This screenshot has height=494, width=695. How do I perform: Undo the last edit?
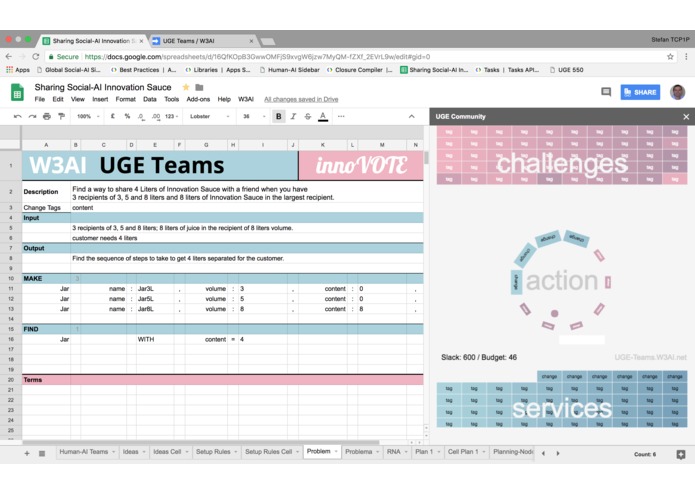tap(17, 117)
